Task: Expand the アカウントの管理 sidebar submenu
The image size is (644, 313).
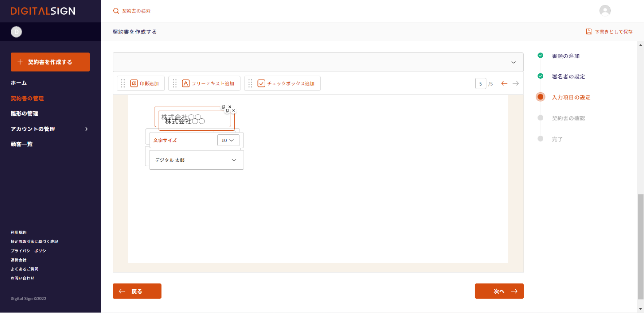Action: [x=86, y=129]
